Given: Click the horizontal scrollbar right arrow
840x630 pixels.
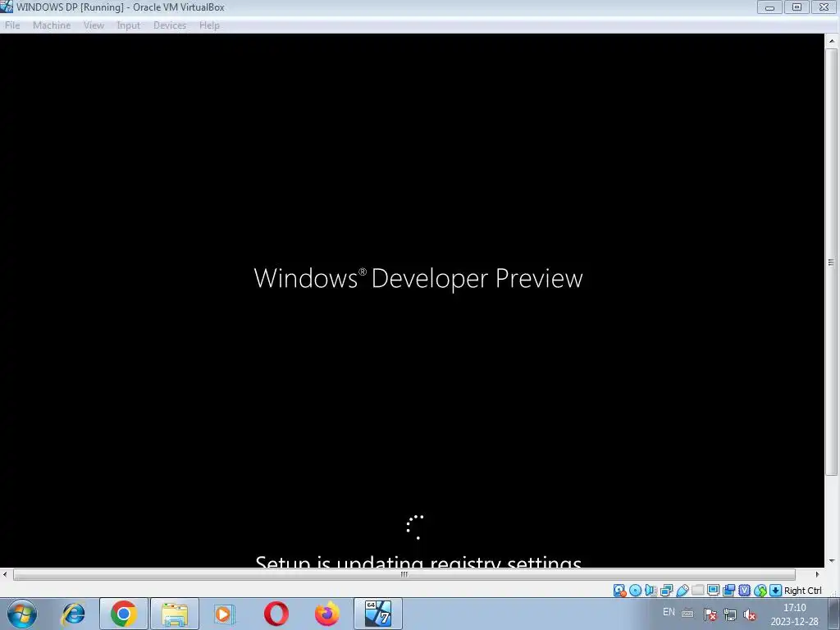Looking at the screenshot, I should 817,574.
